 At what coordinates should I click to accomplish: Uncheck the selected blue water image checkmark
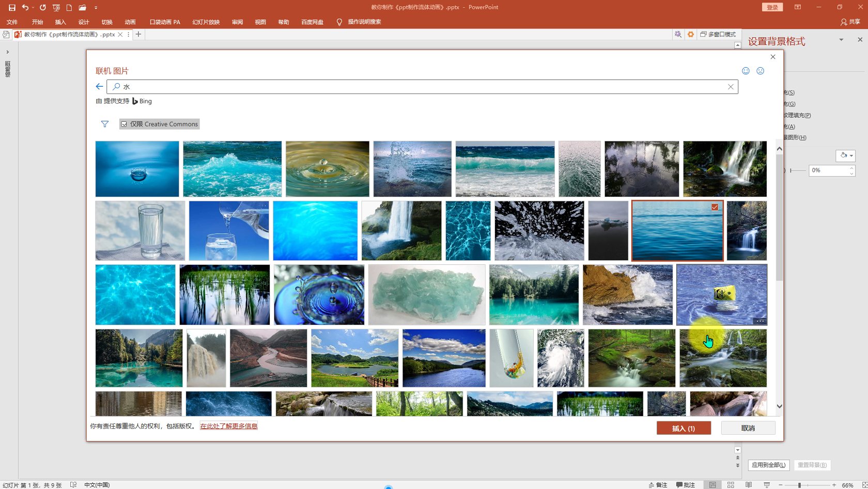[715, 207]
